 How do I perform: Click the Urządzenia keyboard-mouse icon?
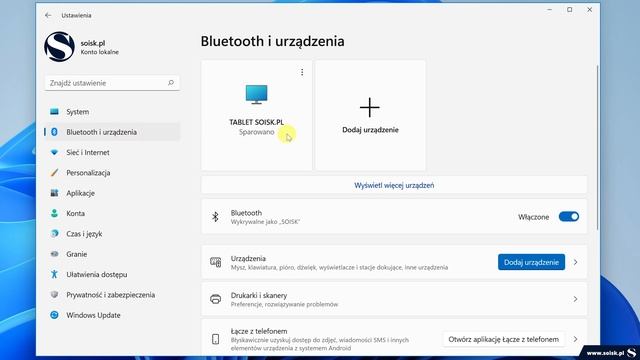point(216,262)
